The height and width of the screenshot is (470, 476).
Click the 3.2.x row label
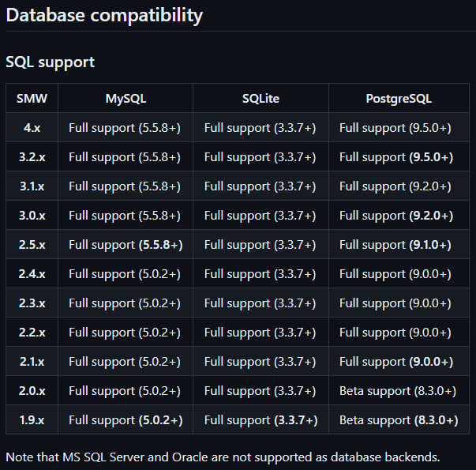[32, 157]
